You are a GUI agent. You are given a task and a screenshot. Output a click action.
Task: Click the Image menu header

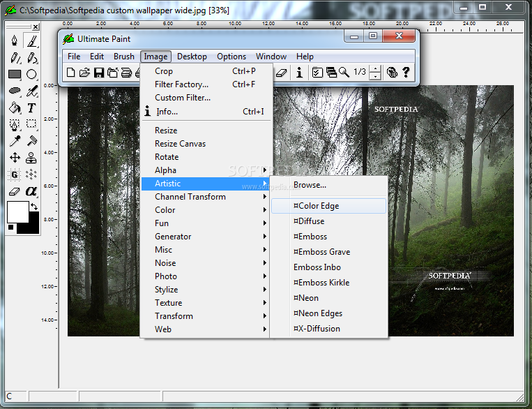point(155,57)
